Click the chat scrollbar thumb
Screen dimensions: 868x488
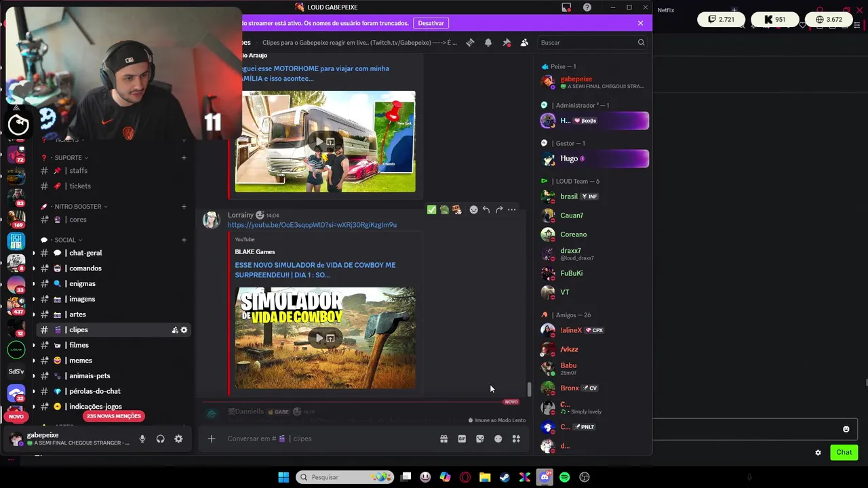click(x=529, y=390)
